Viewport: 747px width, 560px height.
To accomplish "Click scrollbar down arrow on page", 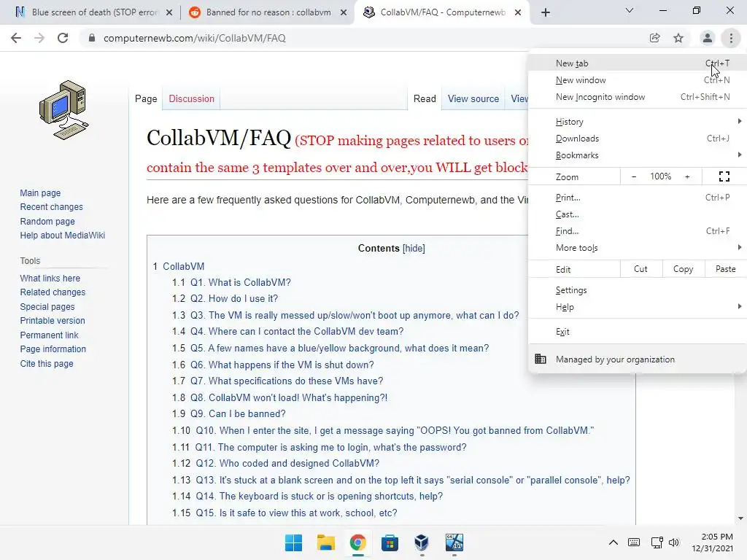I will coord(740,518).
